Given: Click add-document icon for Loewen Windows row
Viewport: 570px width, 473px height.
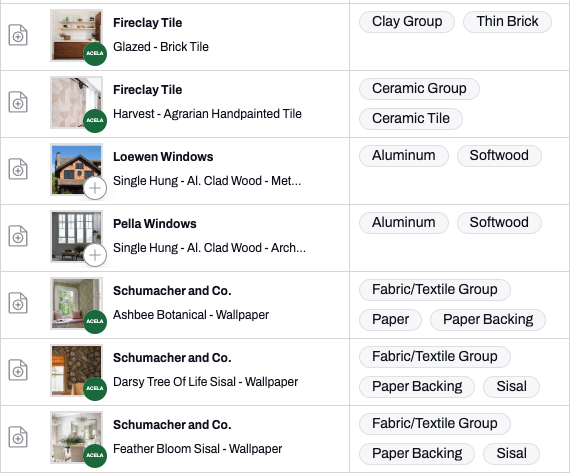Looking at the screenshot, I should click(18, 169).
